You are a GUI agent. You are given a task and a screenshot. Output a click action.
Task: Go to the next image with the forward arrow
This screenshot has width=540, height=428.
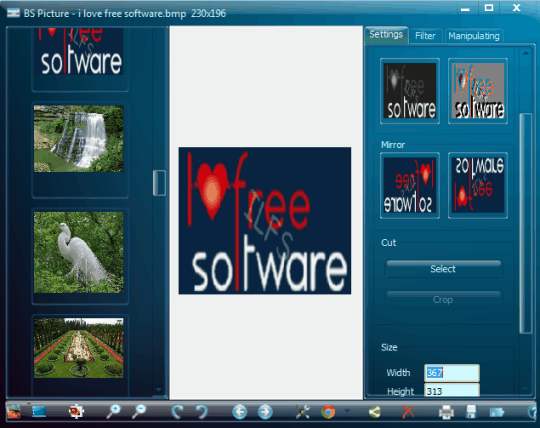point(265,411)
